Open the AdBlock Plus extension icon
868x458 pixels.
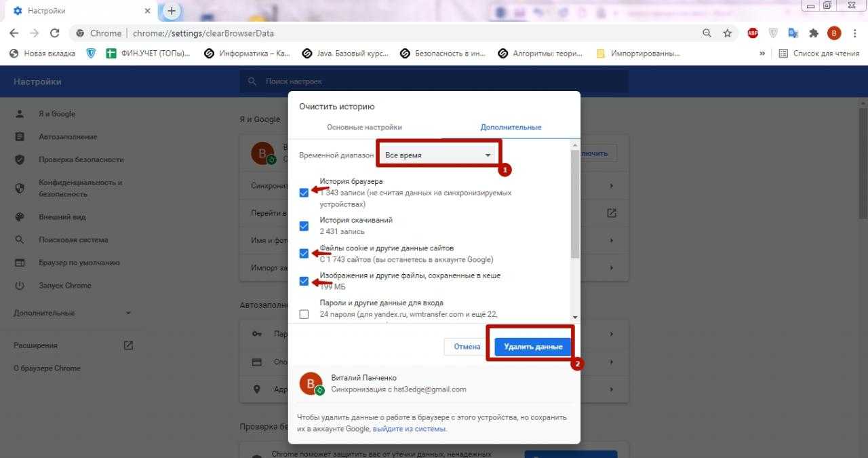[753, 33]
